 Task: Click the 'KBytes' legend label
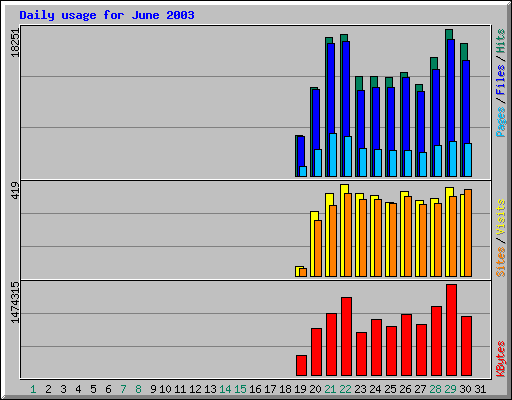point(500,359)
